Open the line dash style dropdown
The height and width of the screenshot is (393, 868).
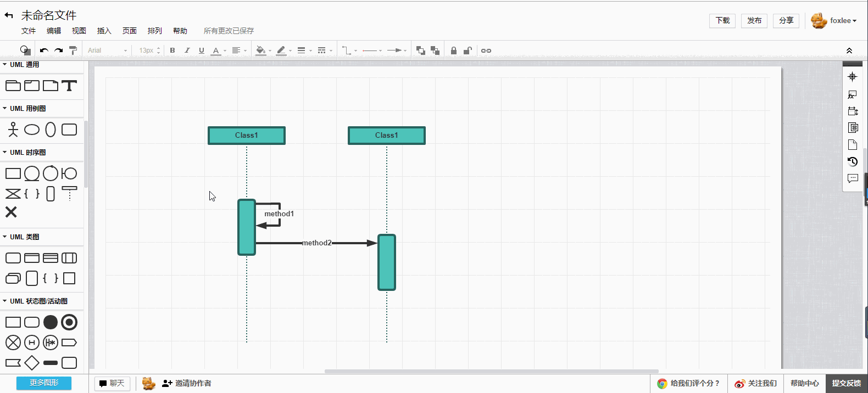tap(325, 50)
